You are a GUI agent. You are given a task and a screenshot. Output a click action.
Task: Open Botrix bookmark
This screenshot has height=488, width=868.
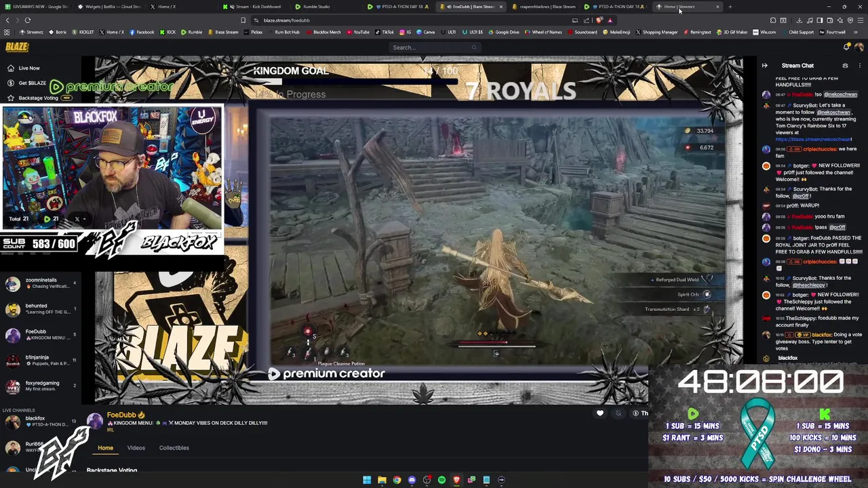click(57, 32)
